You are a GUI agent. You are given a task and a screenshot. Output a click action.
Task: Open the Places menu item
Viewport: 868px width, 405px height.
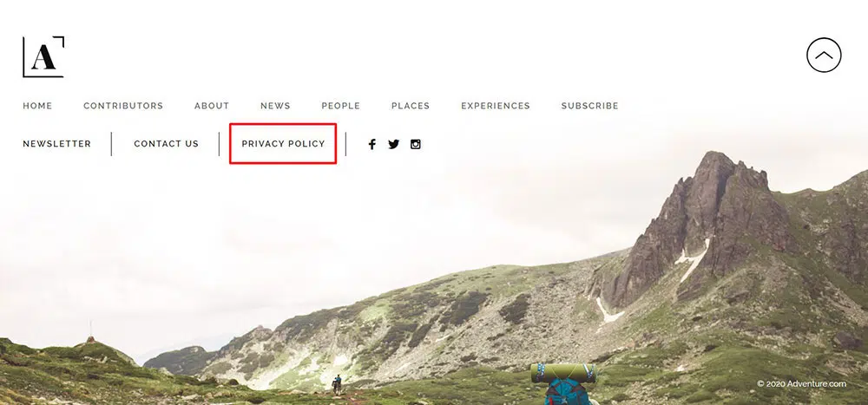click(411, 106)
